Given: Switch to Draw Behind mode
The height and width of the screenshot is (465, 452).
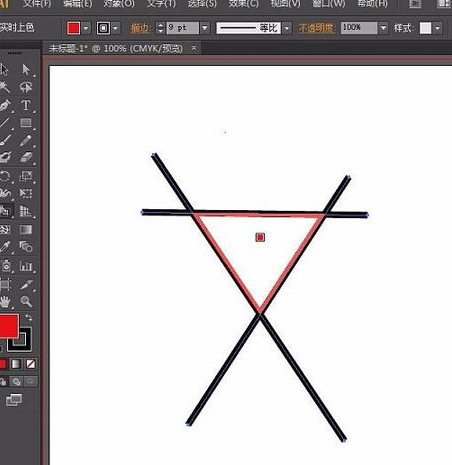Looking at the screenshot, I should [x=16, y=381].
